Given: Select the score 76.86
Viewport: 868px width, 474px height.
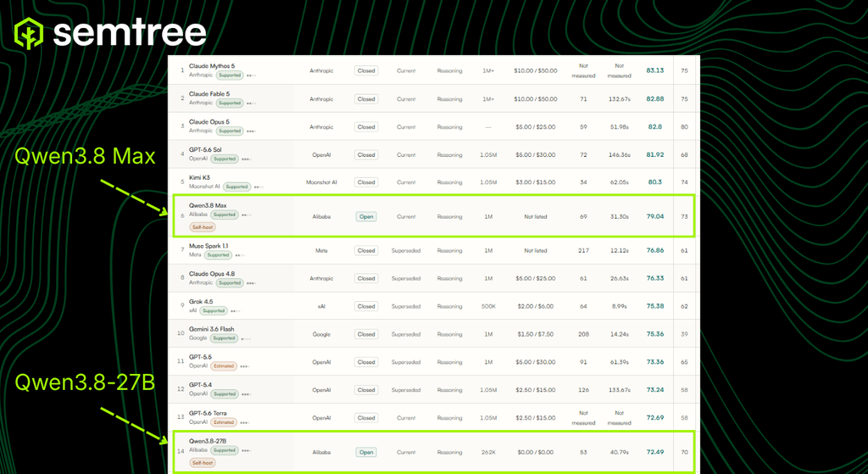Looking at the screenshot, I should pos(655,251).
